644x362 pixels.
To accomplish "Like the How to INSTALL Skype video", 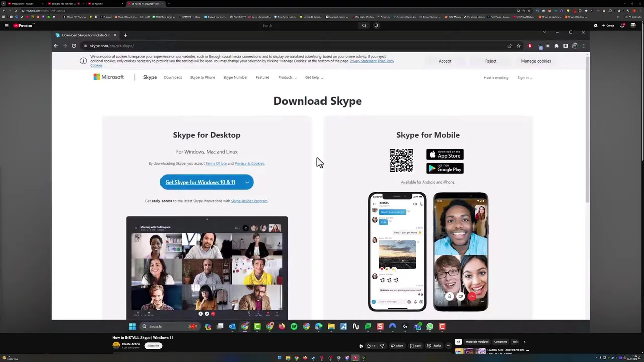I will [x=370, y=346].
